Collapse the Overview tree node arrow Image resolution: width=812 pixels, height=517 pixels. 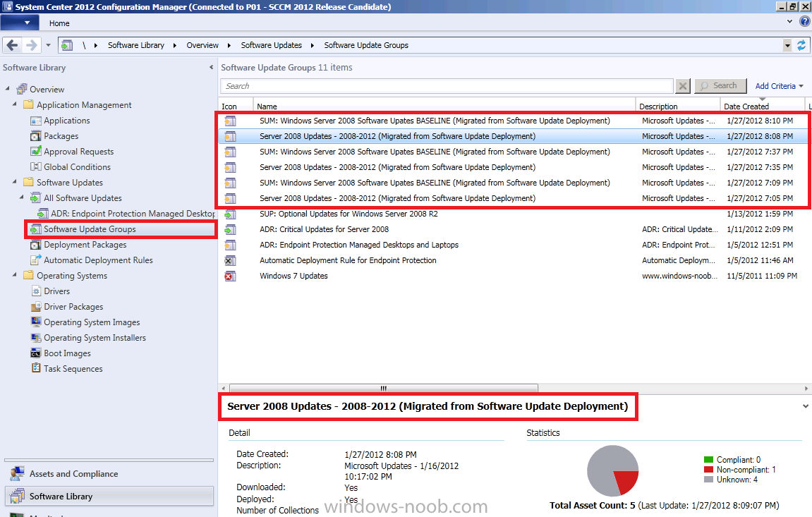coord(7,88)
